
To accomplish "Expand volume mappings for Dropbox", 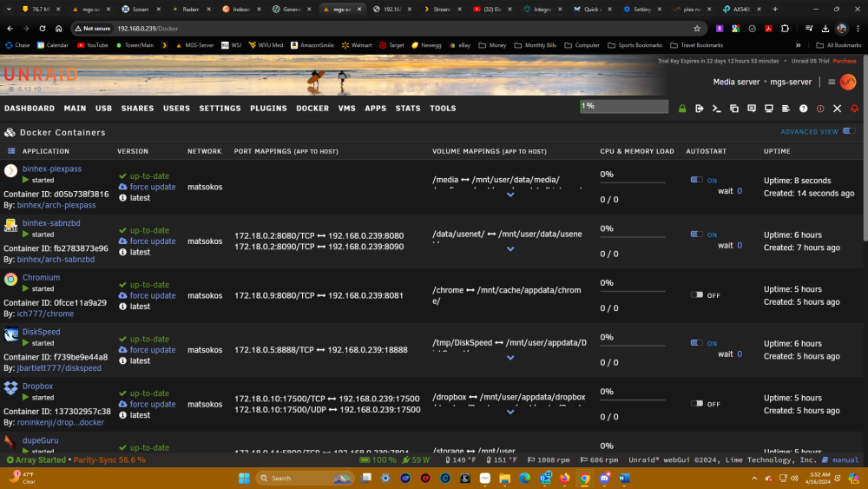I will pos(510,412).
